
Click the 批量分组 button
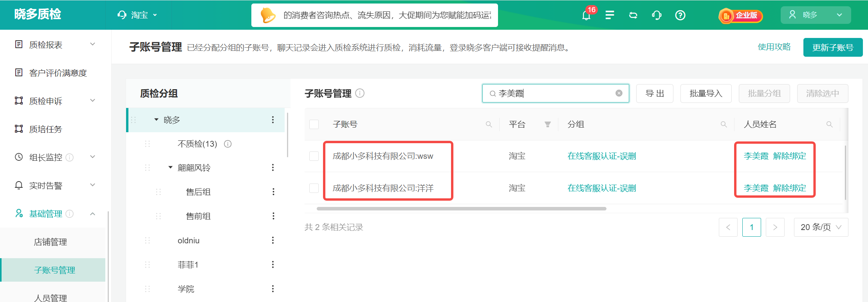tap(764, 93)
